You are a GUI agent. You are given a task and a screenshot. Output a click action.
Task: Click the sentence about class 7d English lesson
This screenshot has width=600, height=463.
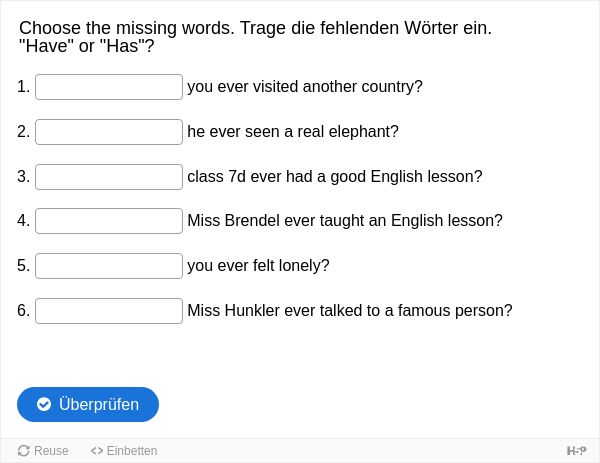(335, 176)
